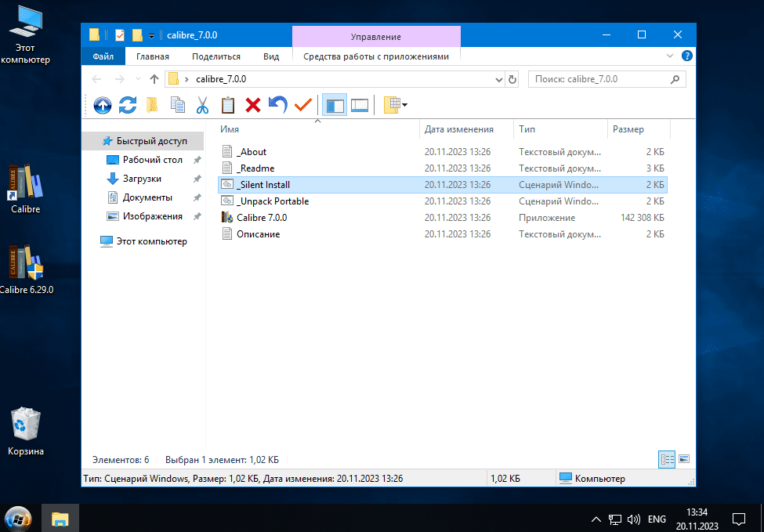
Task: Select the _Readme text file
Action: pos(443,168)
